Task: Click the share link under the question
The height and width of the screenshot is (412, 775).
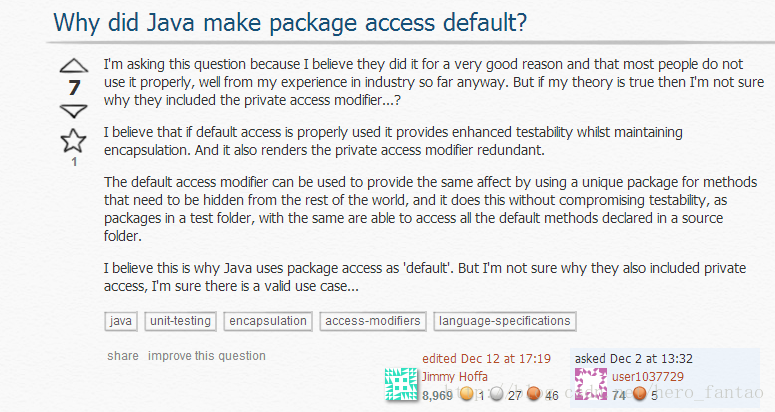Action: [x=123, y=356]
